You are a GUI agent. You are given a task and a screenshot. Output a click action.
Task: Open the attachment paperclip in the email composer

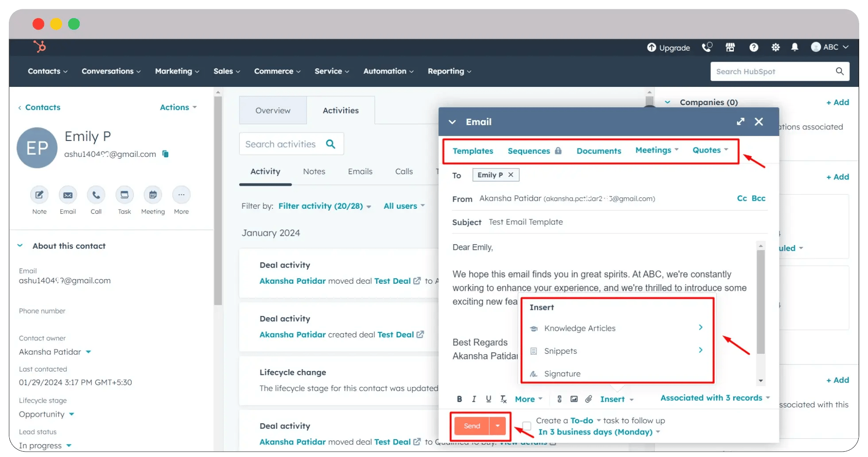click(x=589, y=399)
